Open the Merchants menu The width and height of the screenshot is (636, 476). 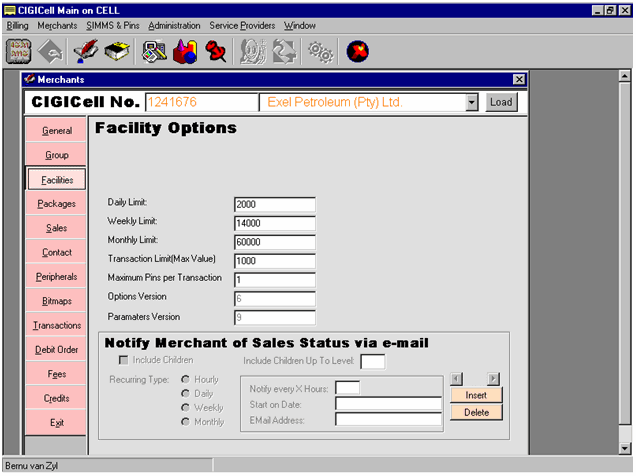pos(57,26)
